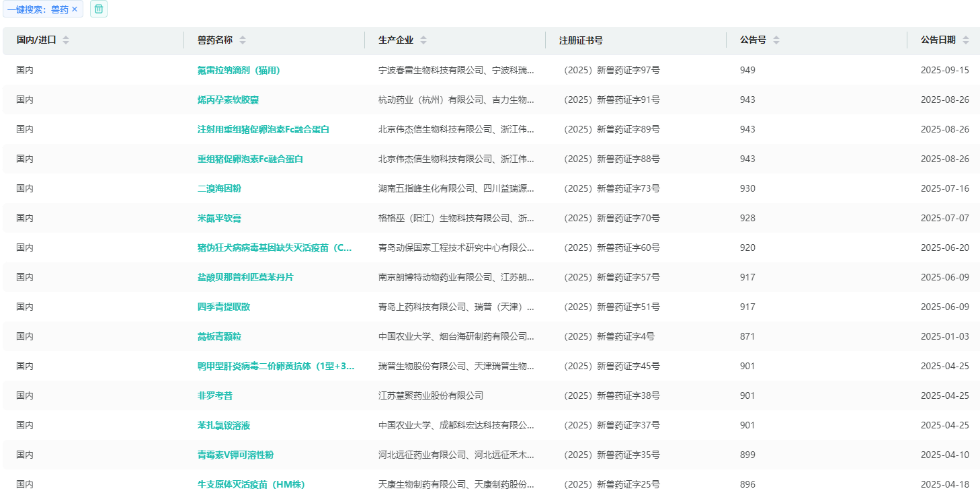Click sort icon beside 国内/进口 header
The image size is (980, 495).
tap(66, 40)
